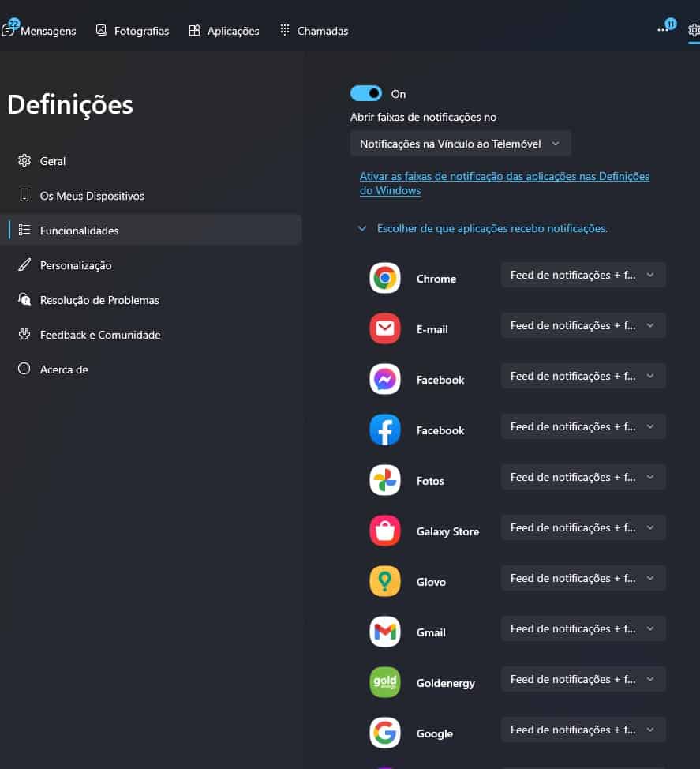This screenshot has width=700, height=769.
Task: Open Chrome notification feed dropdown
Action: (583, 275)
